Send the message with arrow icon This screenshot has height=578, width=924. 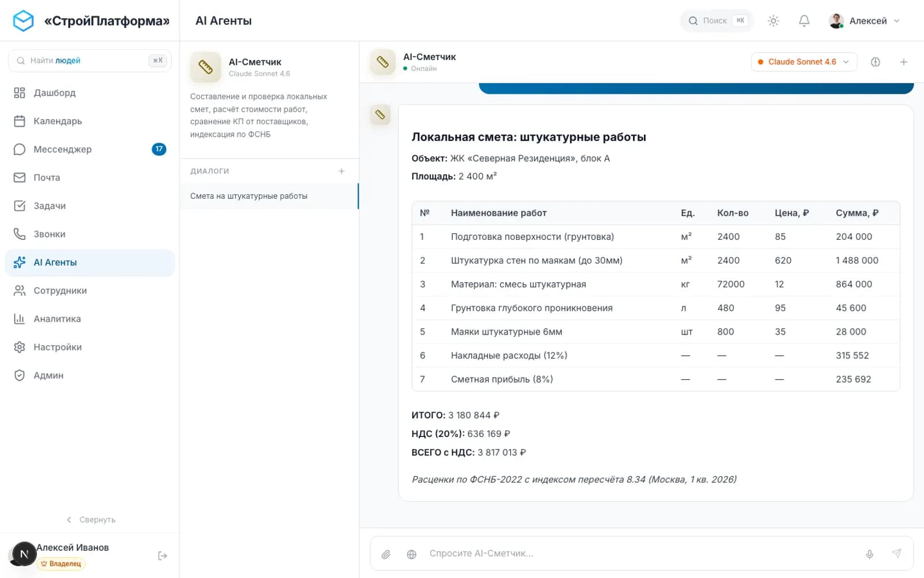[896, 553]
